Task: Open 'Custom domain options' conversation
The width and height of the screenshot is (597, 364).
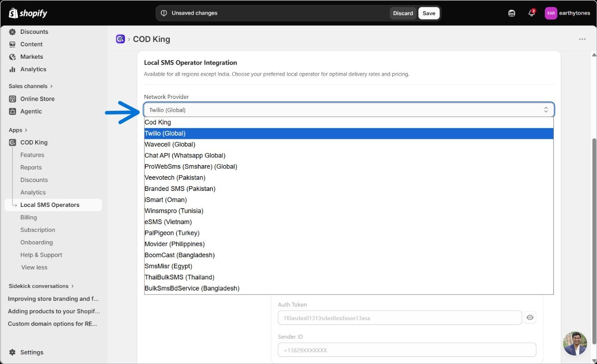Action: coord(53,324)
